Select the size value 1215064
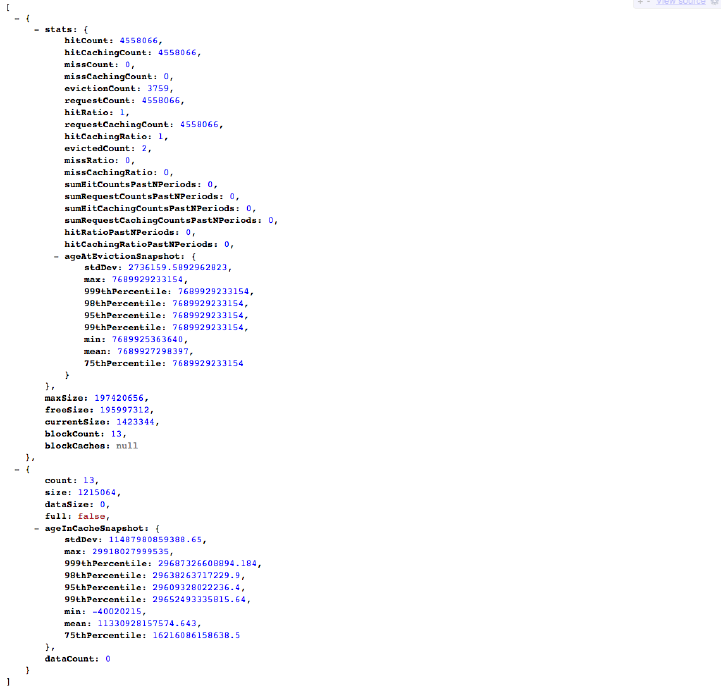The height and width of the screenshot is (697, 721). click(97, 492)
